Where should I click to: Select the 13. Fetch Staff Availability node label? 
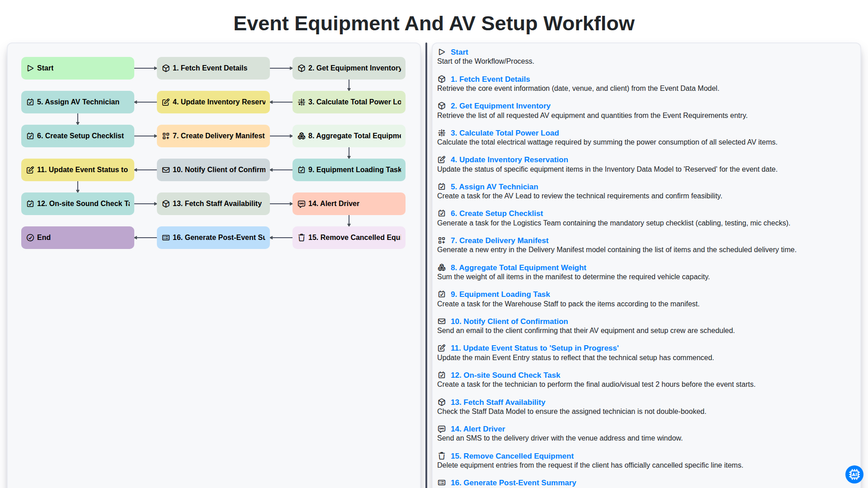(x=217, y=204)
